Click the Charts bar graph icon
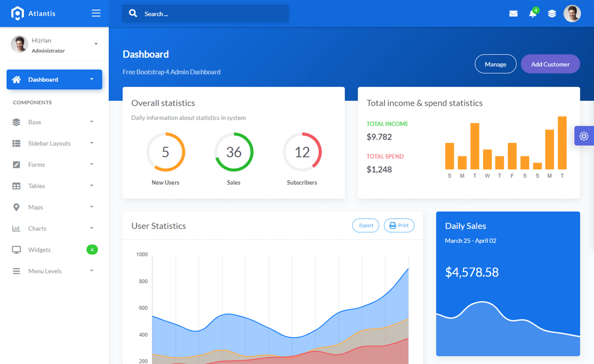Viewport: 594px width, 364px height. coord(15,228)
